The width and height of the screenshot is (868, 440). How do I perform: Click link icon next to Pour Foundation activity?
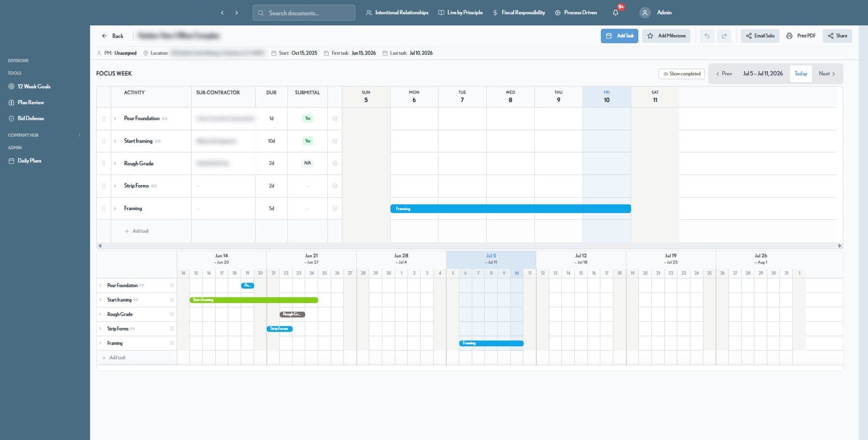(x=164, y=119)
